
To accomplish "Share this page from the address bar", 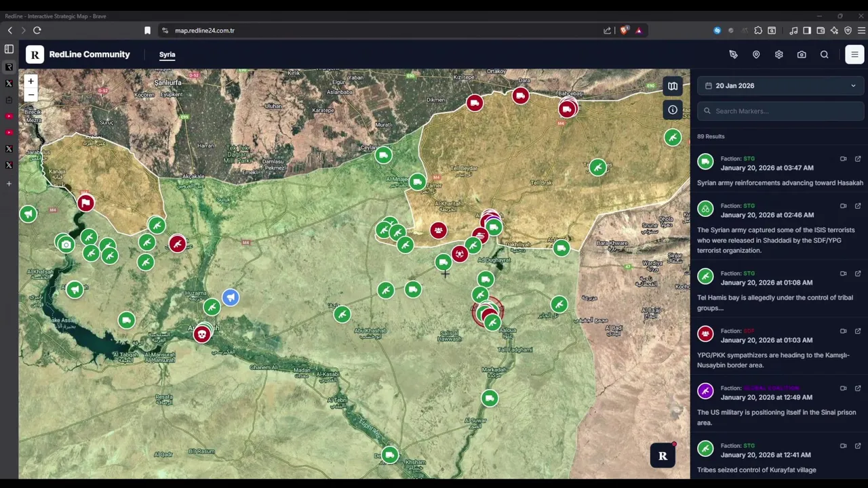I will (607, 30).
